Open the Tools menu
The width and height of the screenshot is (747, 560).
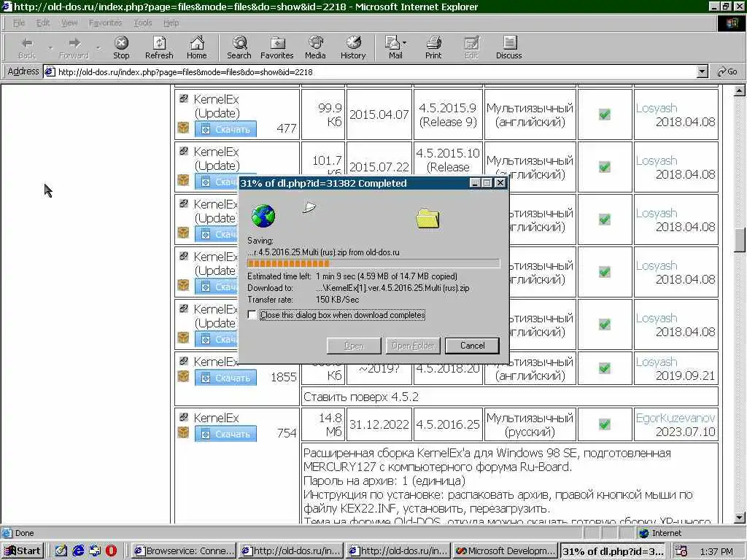tap(142, 23)
